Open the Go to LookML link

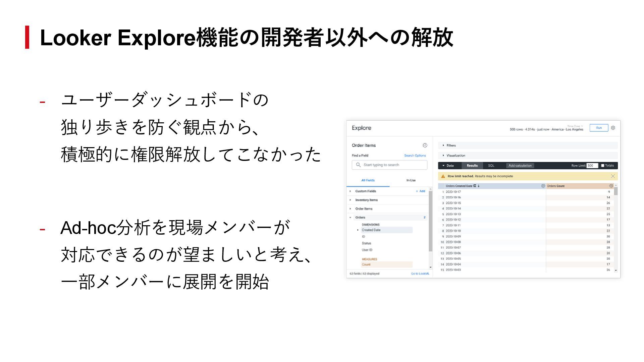420,274
